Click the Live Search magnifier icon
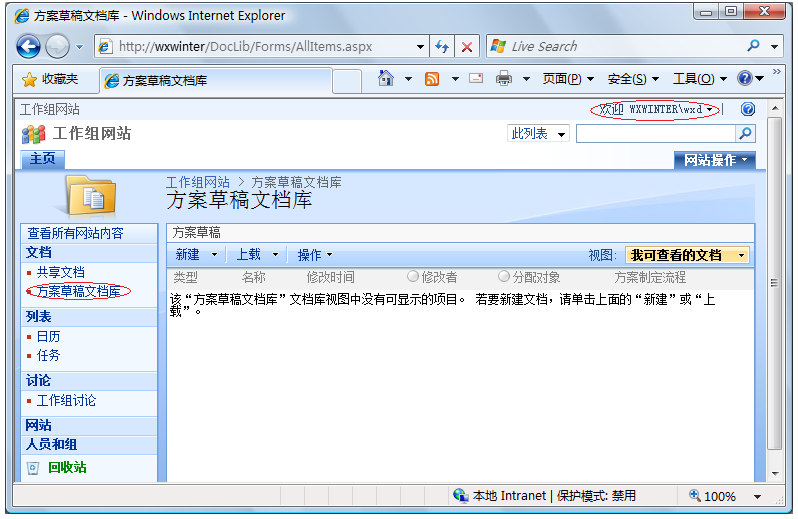This screenshot has width=798, height=519. point(753,46)
